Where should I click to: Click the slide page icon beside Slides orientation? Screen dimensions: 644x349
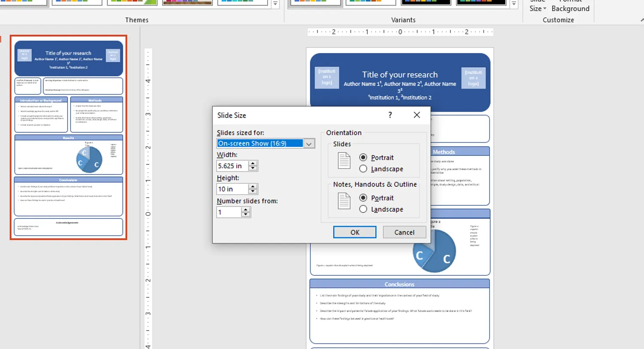pyautogui.click(x=344, y=161)
